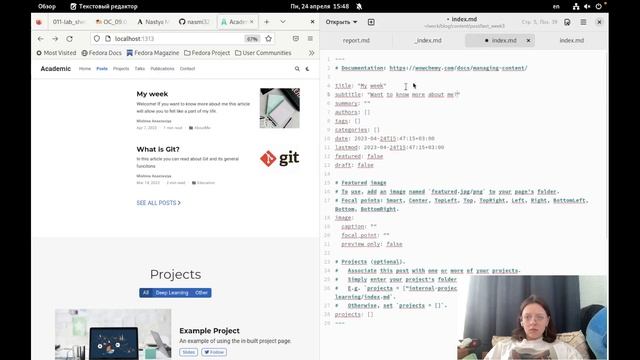Go to Publications in site navigation

coord(162,69)
